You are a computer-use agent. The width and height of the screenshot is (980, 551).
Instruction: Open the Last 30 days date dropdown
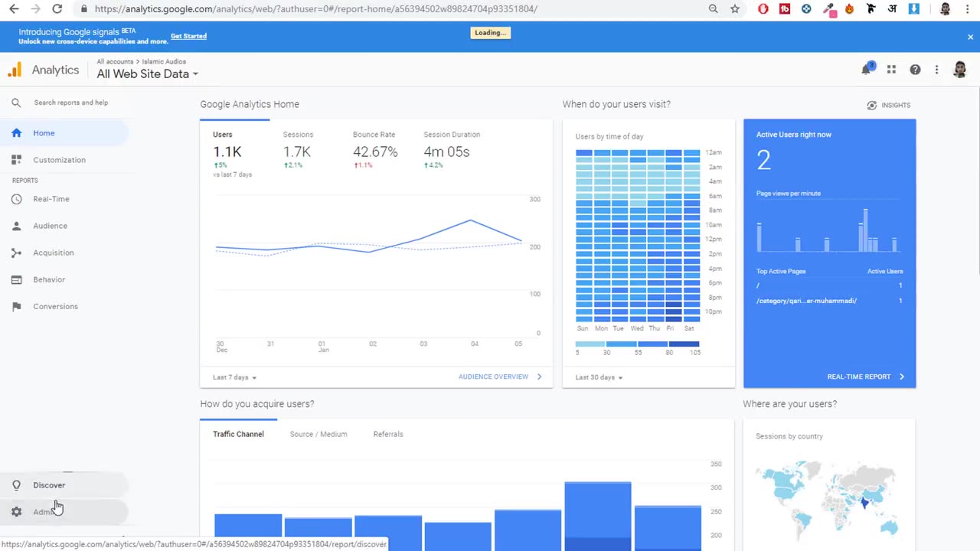coord(599,377)
